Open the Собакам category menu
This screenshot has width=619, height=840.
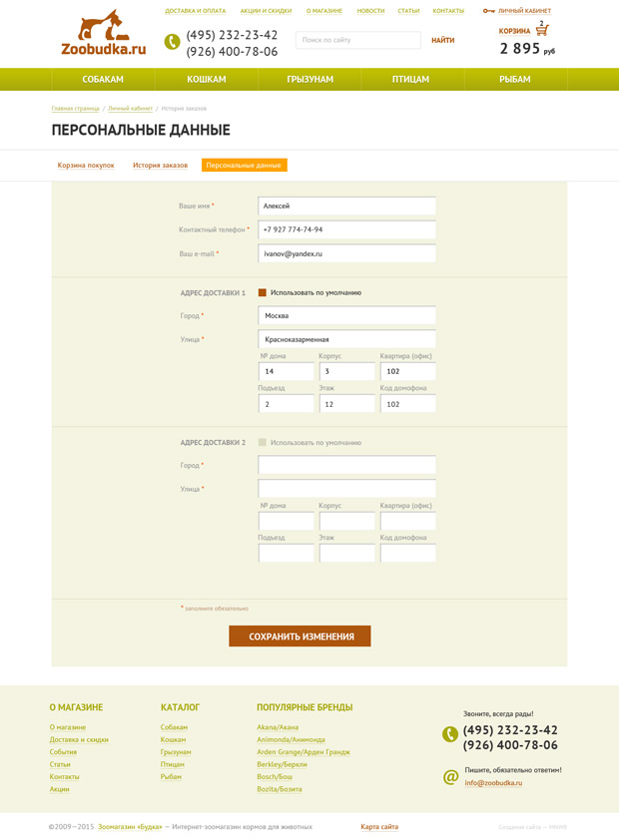pyautogui.click(x=103, y=79)
